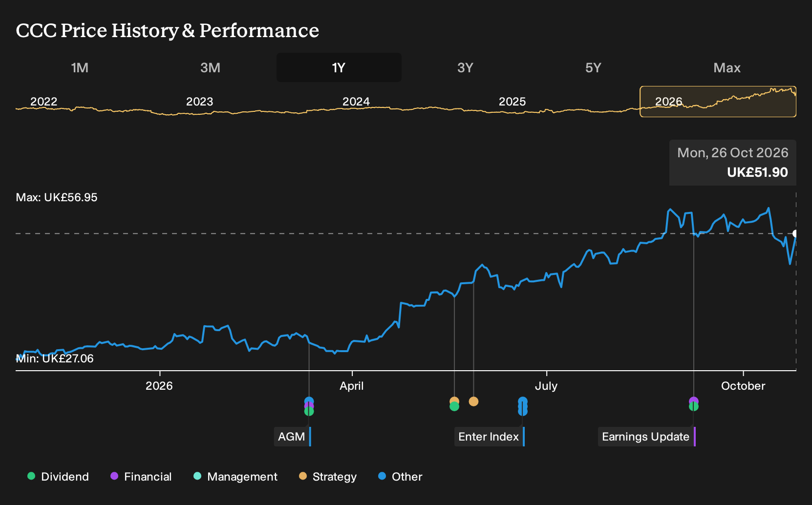The width and height of the screenshot is (812, 505).
Task: Click the lone orange strategy dot after May
Action: click(473, 401)
